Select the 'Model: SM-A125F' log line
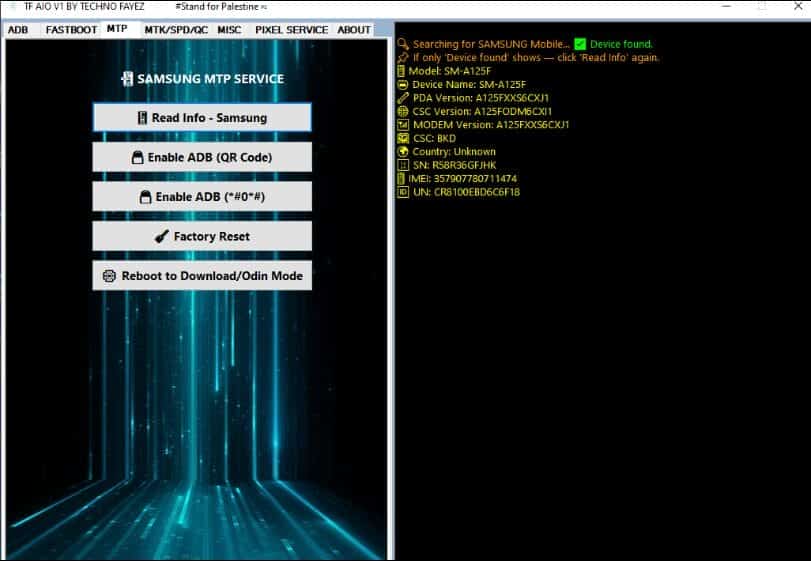This screenshot has width=811, height=561. tap(449, 71)
